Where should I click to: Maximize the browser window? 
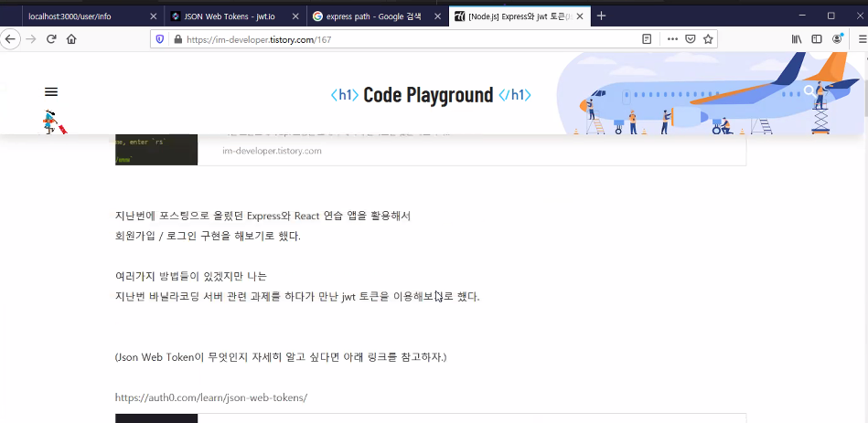click(830, 16)
